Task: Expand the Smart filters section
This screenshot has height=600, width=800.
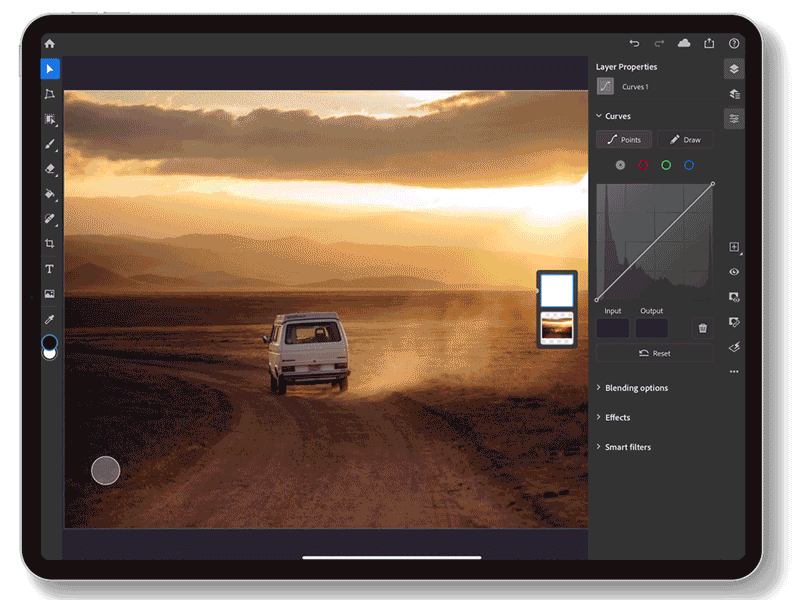Action: pyautogui.click(x=627, y=447)
